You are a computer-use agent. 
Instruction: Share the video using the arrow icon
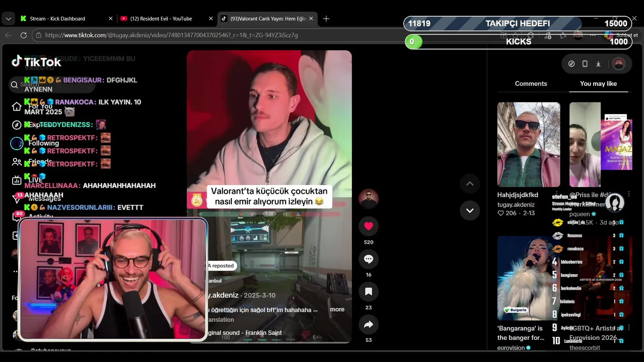(368, 324)
